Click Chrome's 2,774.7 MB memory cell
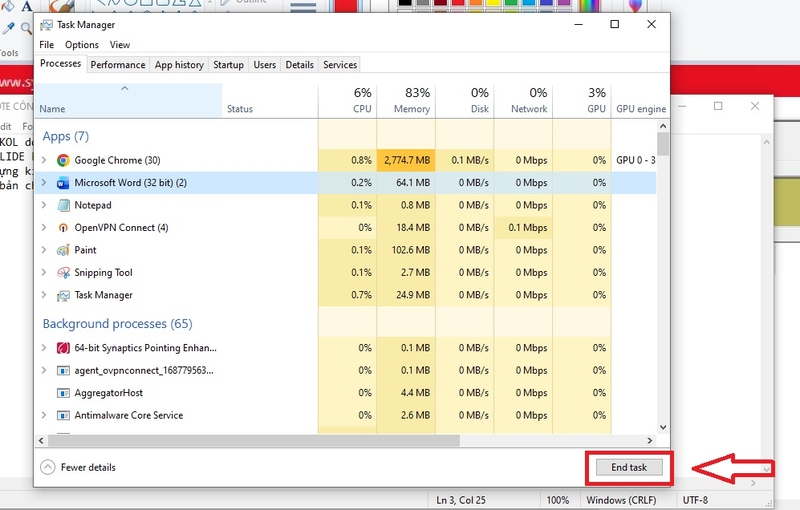 (x=406, y=160)
